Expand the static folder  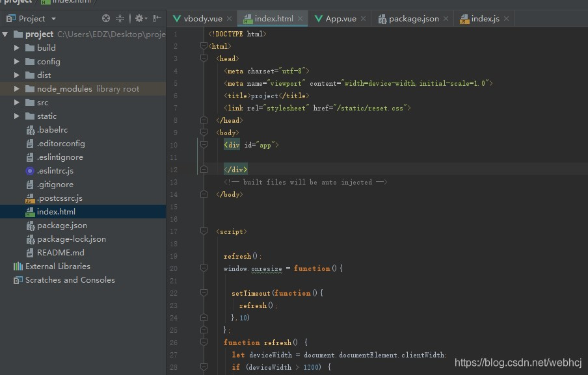pos(16,116)
